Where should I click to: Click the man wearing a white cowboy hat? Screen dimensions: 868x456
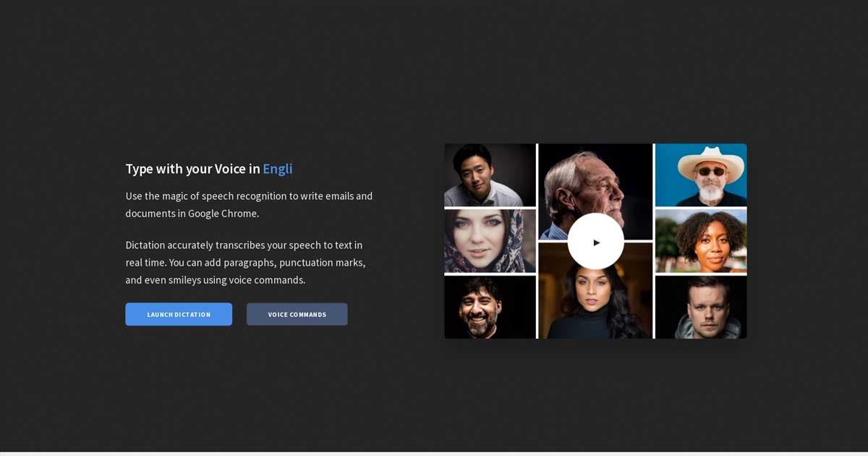[700, 174]
